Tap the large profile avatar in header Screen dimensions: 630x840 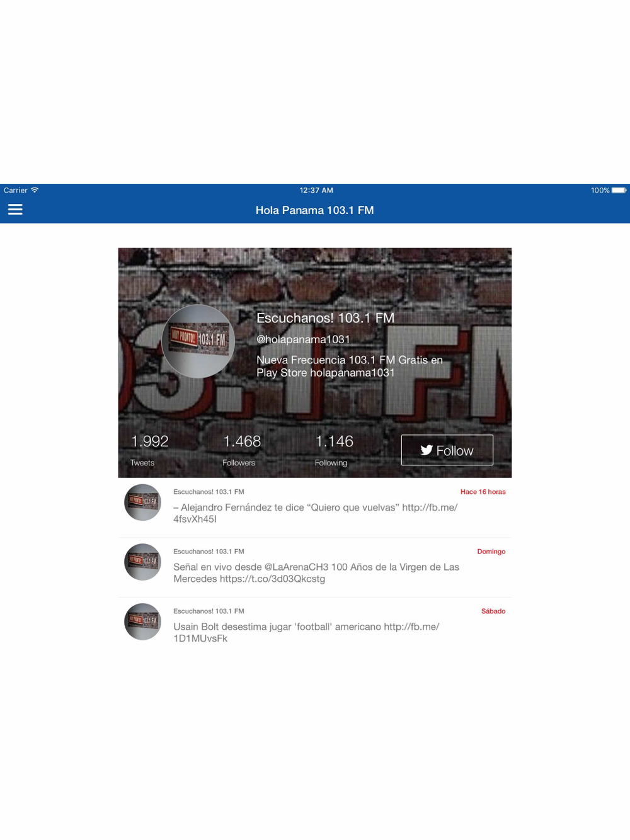pyautogui.click(x=198, y=341)
